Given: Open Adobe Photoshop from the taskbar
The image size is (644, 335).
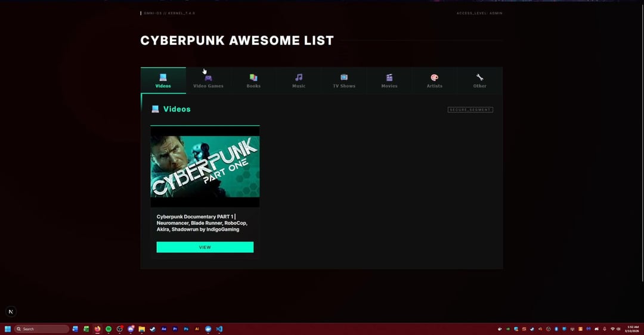Looking at the screenshot, I should [x=186, y=329].
